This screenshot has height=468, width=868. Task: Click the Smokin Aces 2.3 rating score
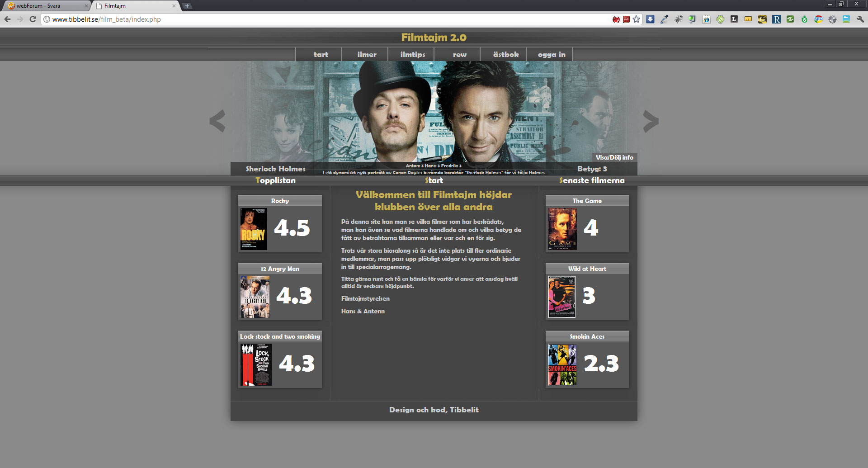point(601,364)
